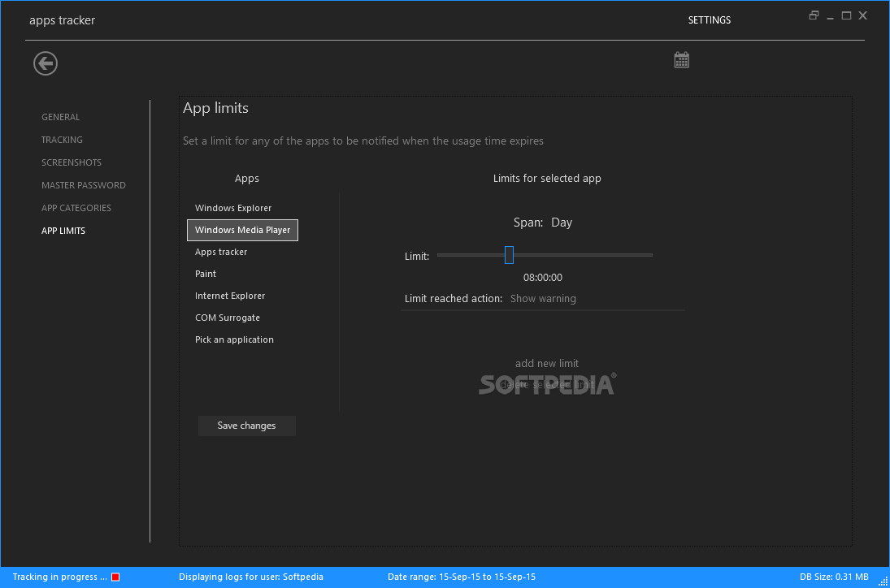Viewport: 890px width, 588px height.
Task: Switch to TRACKING settings
Action: [62, 140]
